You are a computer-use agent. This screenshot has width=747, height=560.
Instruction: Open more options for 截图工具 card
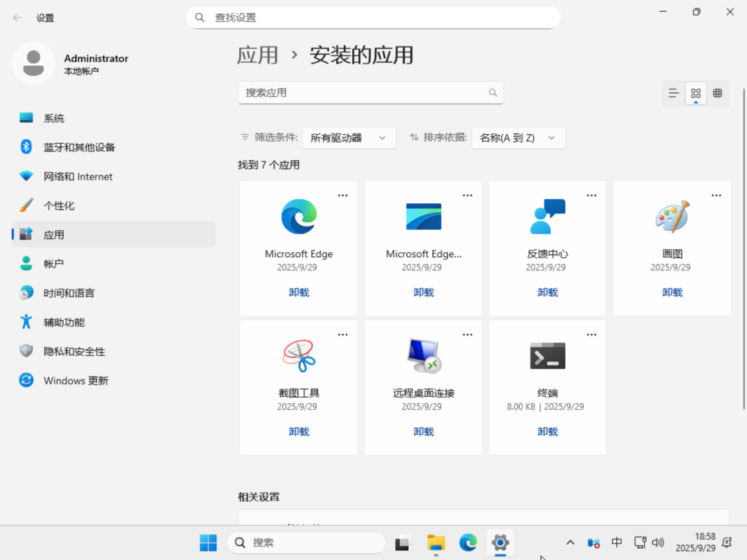[x=342, y=335]
